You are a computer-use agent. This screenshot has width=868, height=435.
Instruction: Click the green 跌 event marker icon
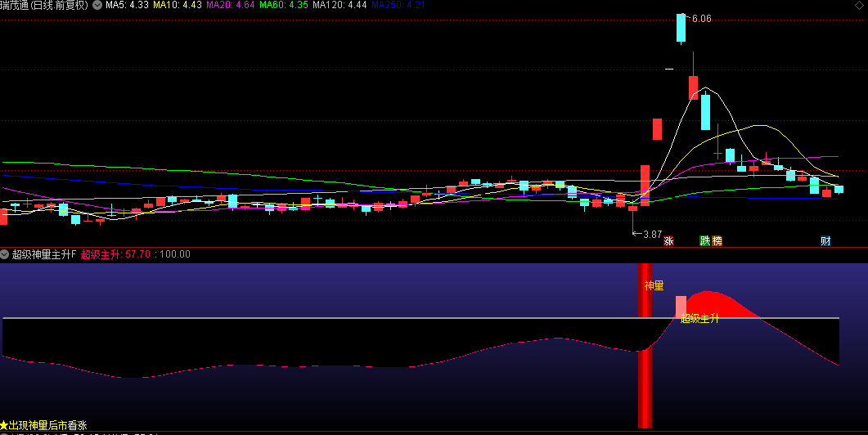(x=704, y=241)
